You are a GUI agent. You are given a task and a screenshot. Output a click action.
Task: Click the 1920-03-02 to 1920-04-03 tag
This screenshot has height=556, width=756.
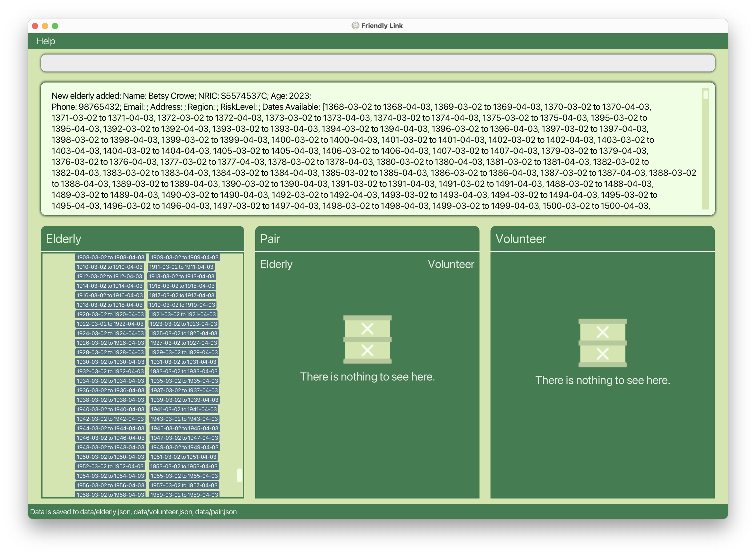click(x=110, y=314)
